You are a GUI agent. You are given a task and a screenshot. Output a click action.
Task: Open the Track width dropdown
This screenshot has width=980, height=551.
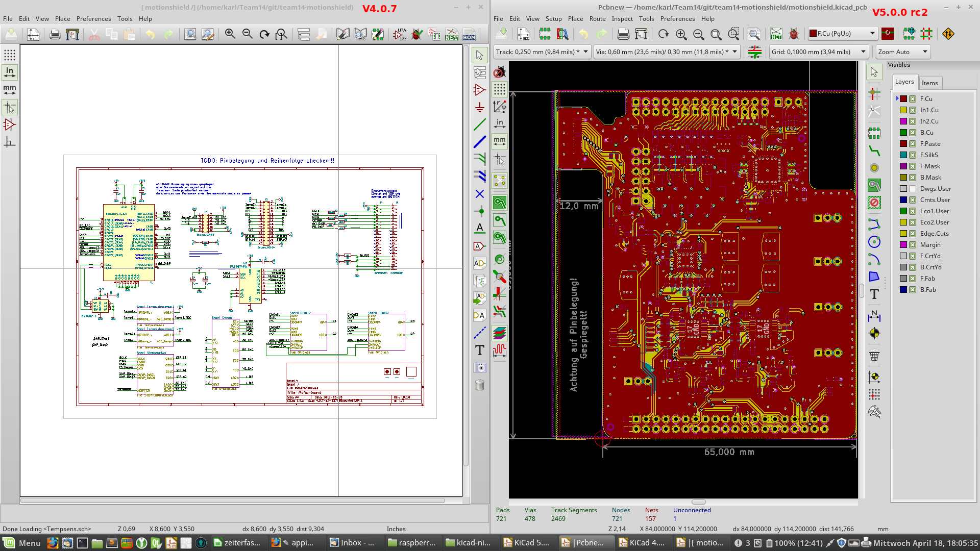(x=542, y=52)
